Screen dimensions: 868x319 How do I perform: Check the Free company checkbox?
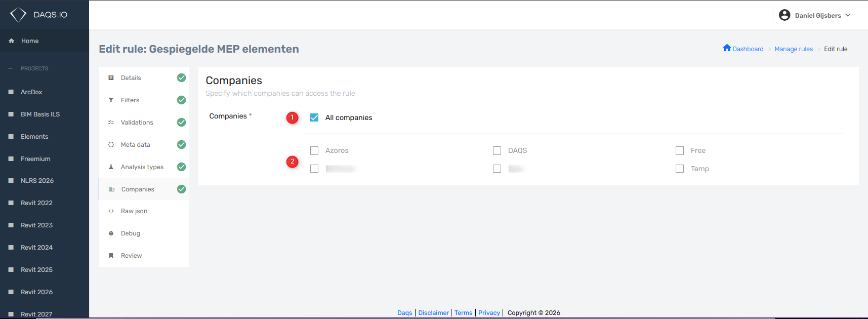tap(680, 150)
